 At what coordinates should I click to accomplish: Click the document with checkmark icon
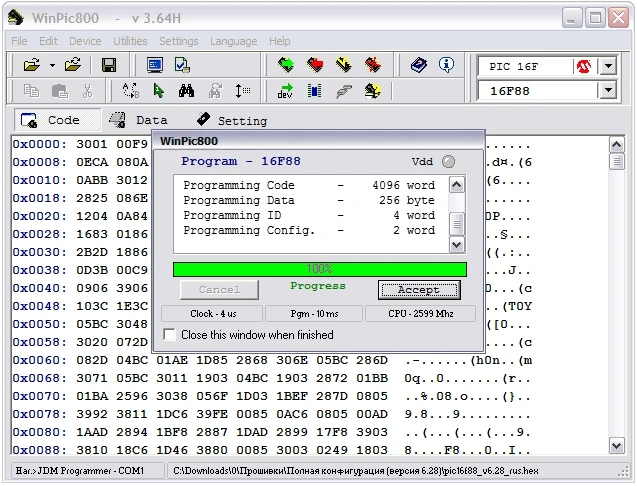(182, 65)
